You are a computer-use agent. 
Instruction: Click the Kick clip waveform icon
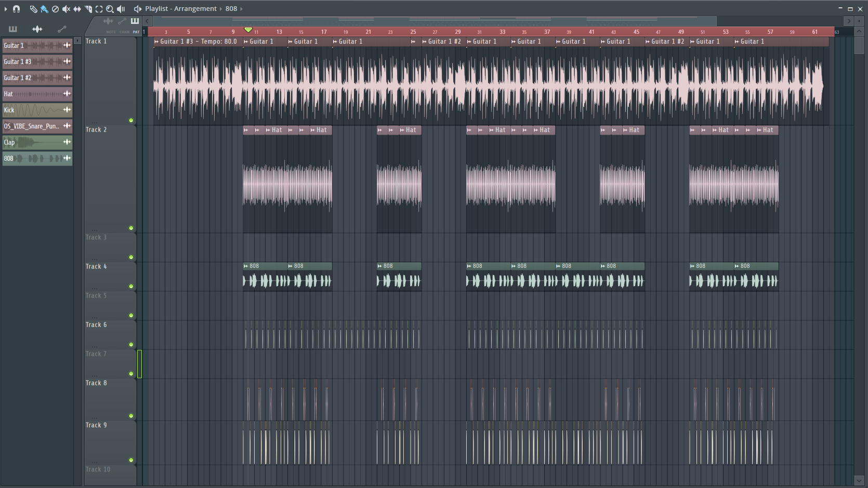pyautogui.click(x=67, y=110)
